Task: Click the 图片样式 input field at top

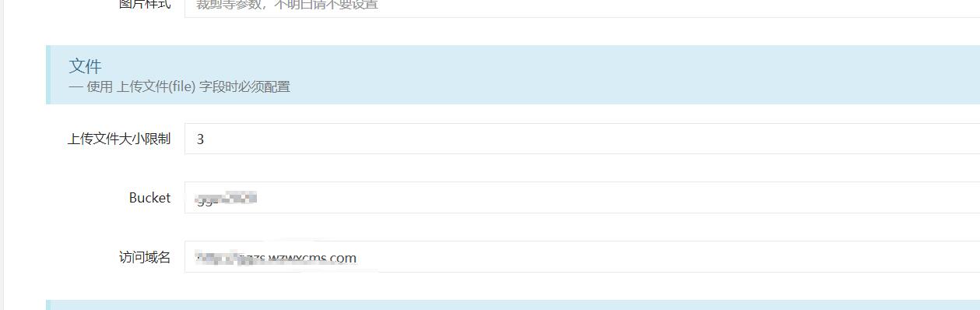Action: [x=582, y=7]
